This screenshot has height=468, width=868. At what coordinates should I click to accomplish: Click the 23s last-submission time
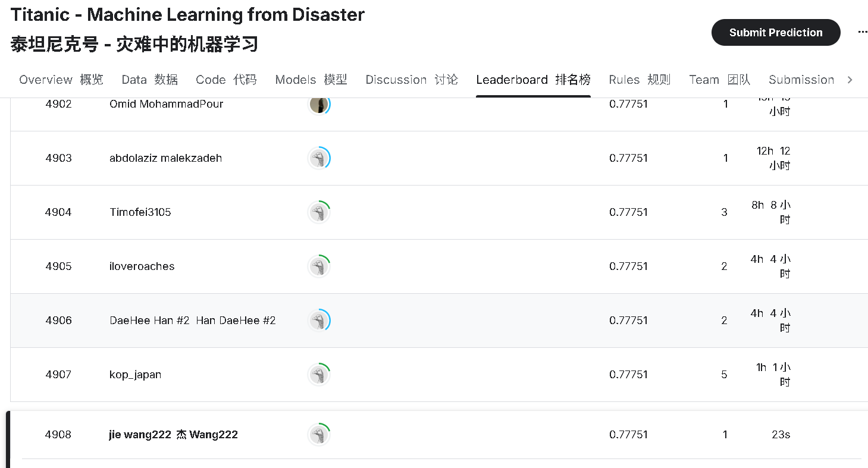[x=781, y=435]
